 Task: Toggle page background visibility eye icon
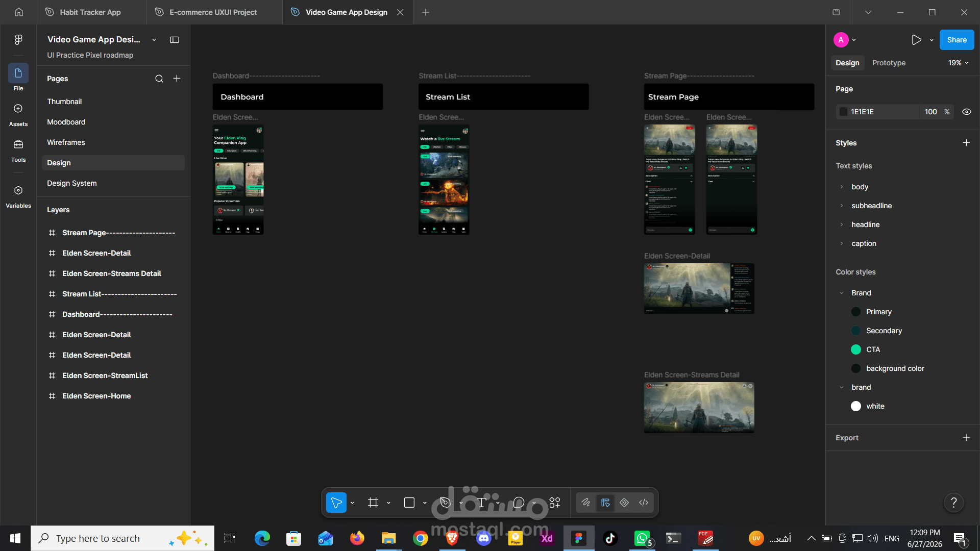(x=967, y=112)
